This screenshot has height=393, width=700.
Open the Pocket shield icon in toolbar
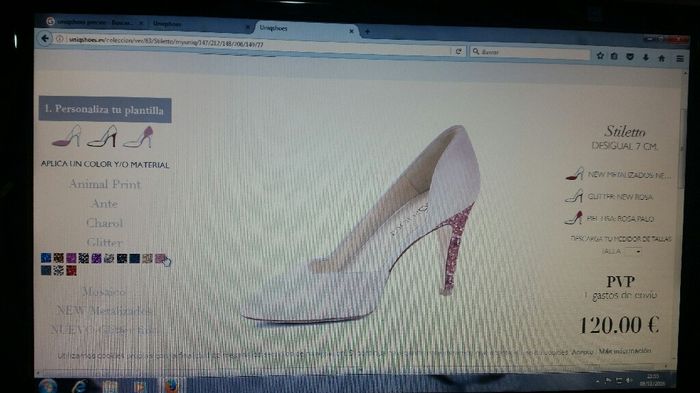[x=630, y=57]
